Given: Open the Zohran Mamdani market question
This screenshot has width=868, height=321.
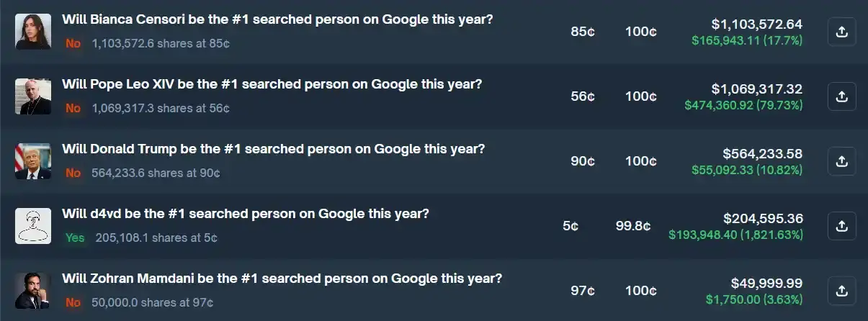Looking at the screenshot, I should coord(282,279).
